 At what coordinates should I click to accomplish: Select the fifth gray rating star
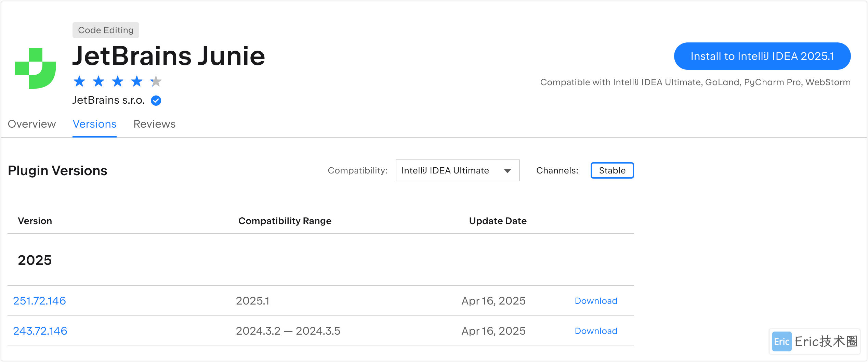[x=156, y=81]
